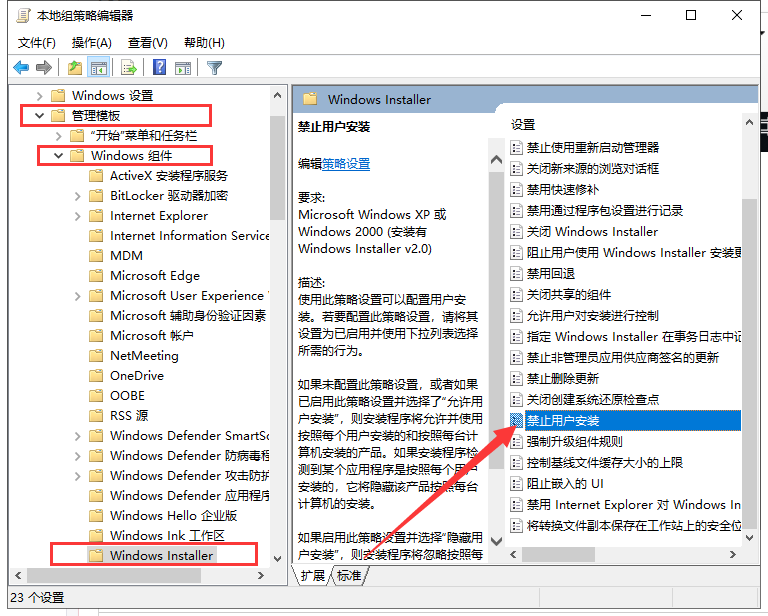Click the Filter funnel toolbar icon
The image size is (768, 616).
[x=214, y=68]
